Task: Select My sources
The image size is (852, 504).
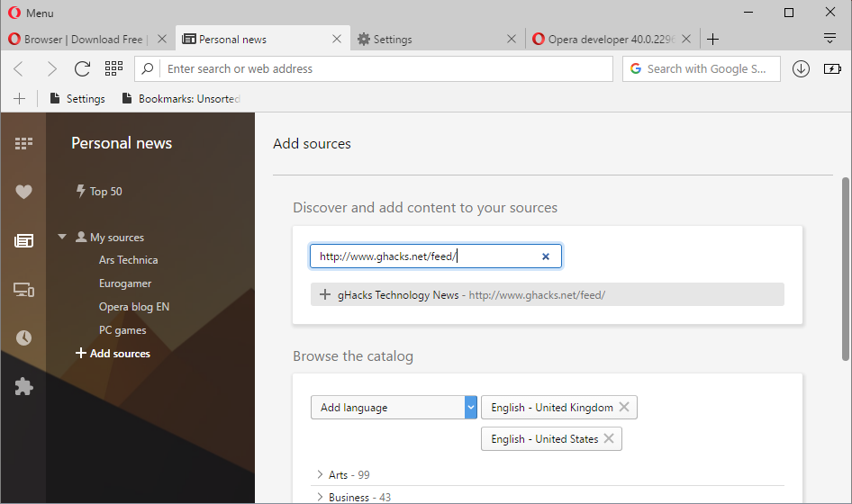Action: point(110,238)
